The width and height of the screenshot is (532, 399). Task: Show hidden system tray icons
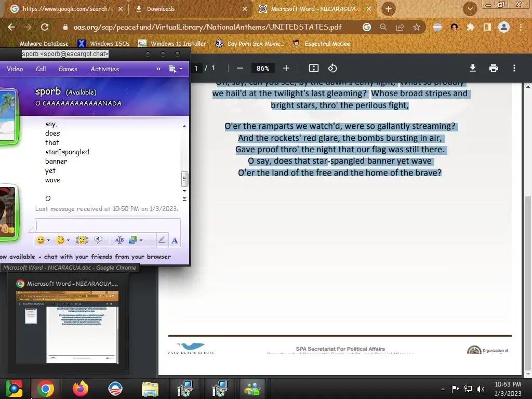443,389
